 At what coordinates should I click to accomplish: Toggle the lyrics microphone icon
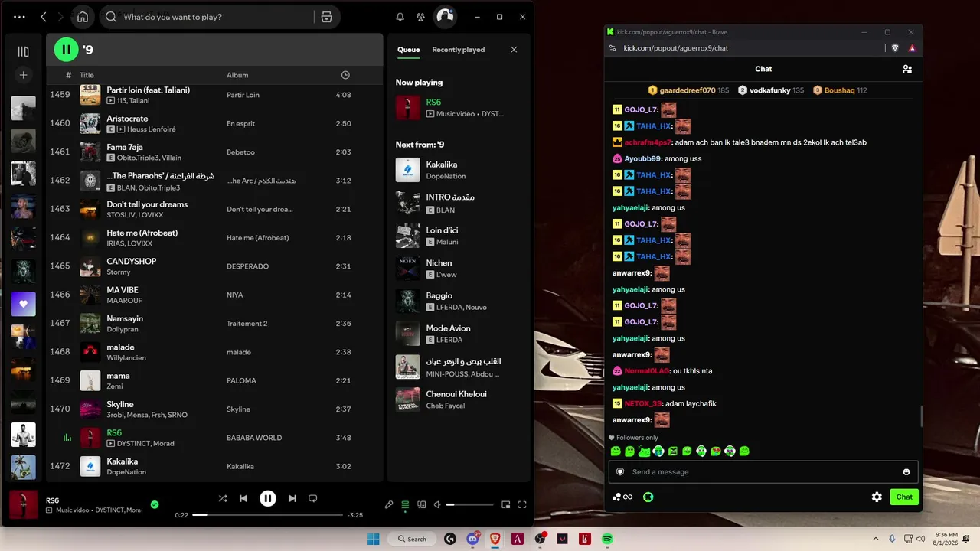click(x=389, y=505)
